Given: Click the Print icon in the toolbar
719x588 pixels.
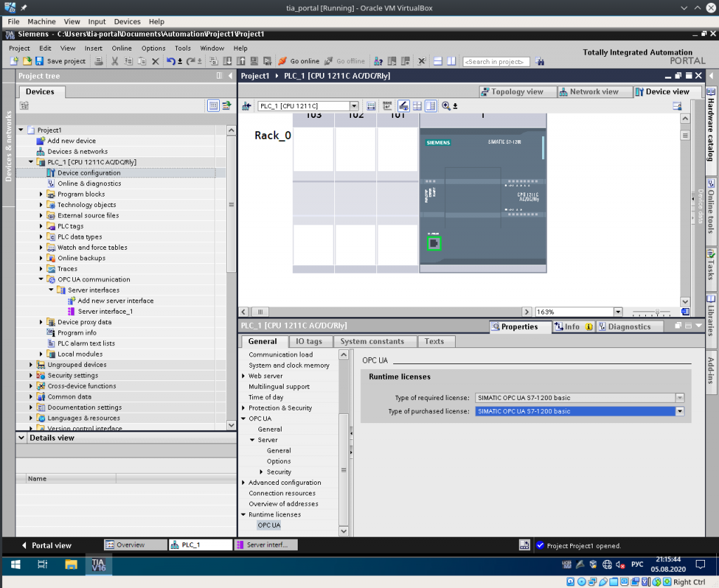Looking at the screenshot, I should point(98,61).
